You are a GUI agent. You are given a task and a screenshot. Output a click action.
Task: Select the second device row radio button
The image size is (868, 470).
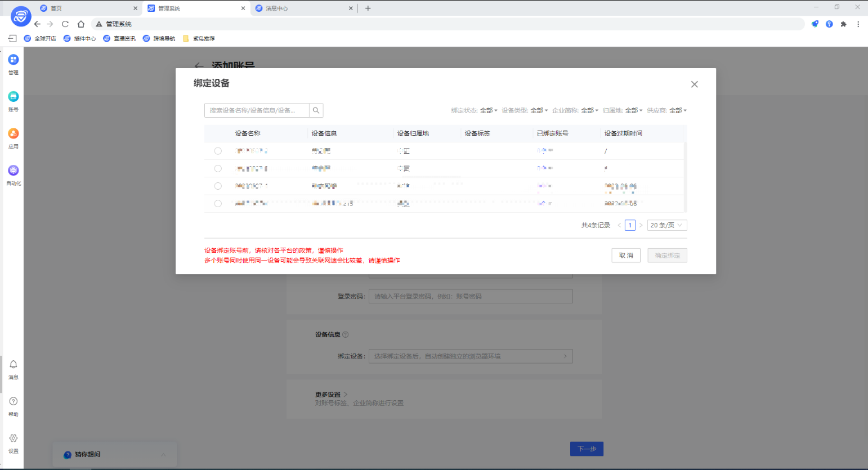point(218,168)
